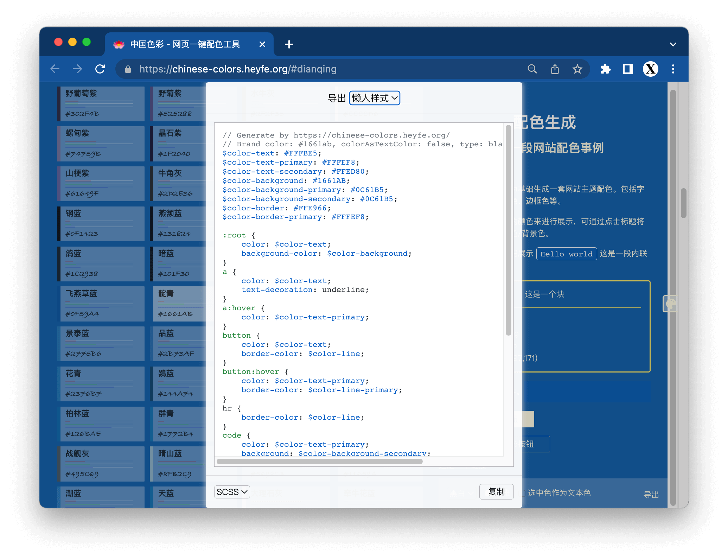
Task: Click the page's main vertical scrollbar
Action: coord(683,203)
